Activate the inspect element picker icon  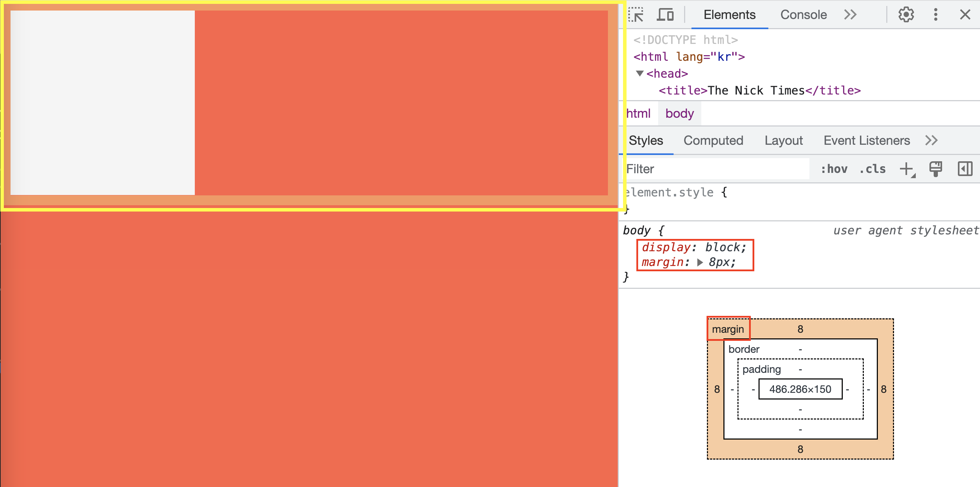(x=636, y=15)
